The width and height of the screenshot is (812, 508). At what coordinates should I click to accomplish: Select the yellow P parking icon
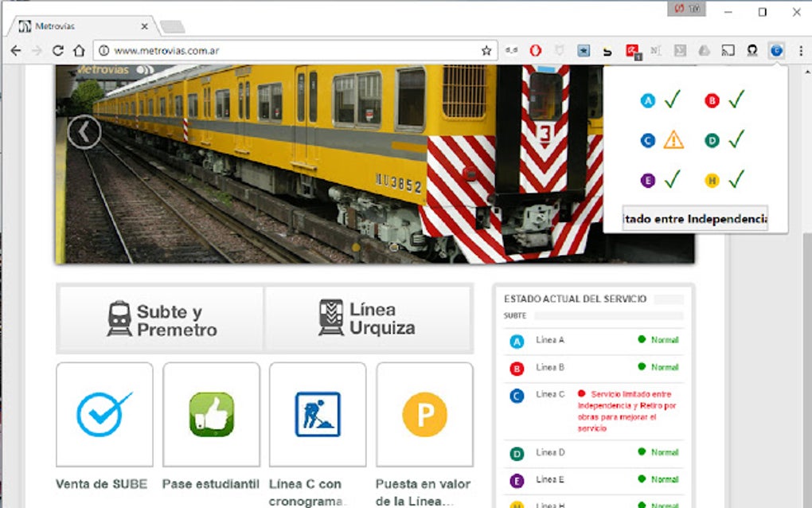tap(424, 412)
